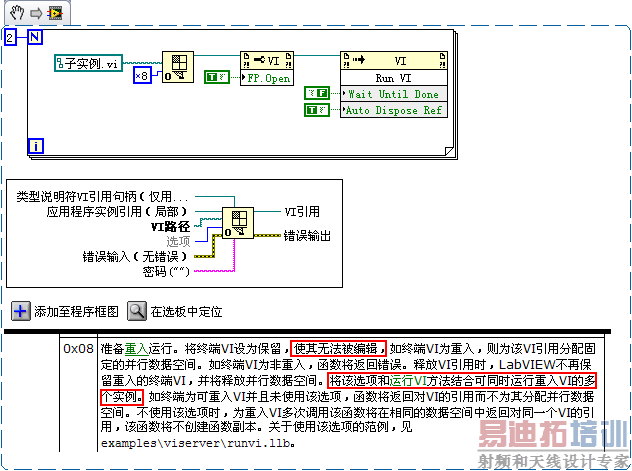Click the x8 options constant
This screenshot has width=632, height=471.
pos(142,75)
